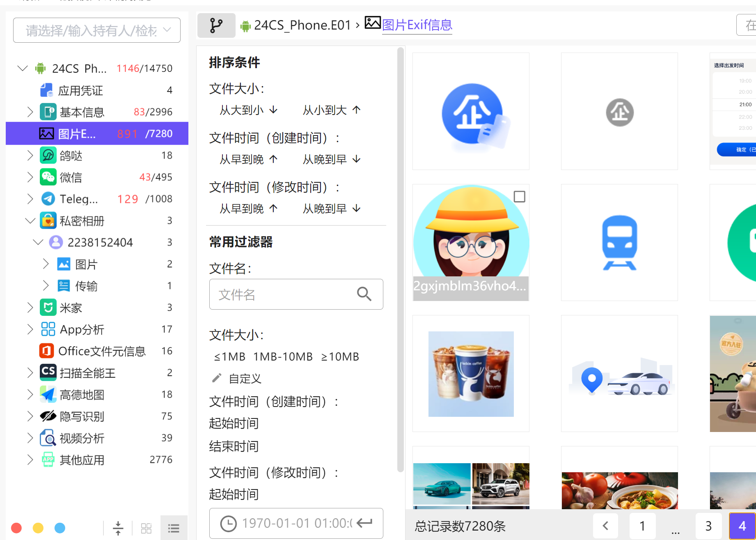Image resolution: width=756 pixels, height=540 pixels.
Task: Click the previous page arrow
Action: pyautogui.click(x=605, y=526)
